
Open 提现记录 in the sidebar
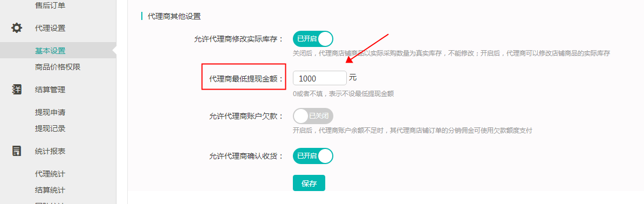click(x=50, y=128)
